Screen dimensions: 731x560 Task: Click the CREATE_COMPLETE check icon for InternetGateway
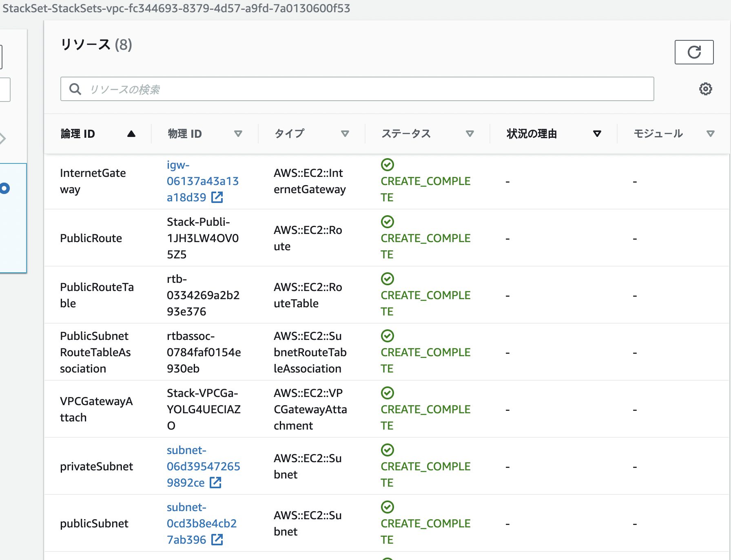387,165
